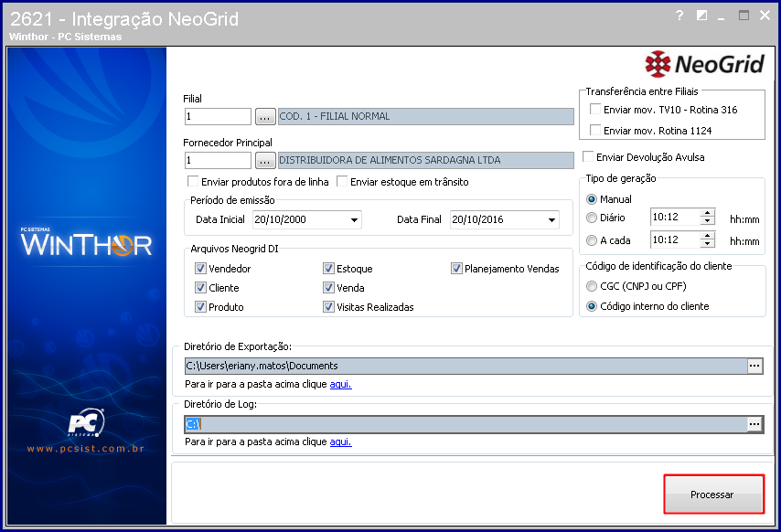This screenshot has height=532, width=781.
Task: Check Enviar produtos fora de linha
Action: 193,181
